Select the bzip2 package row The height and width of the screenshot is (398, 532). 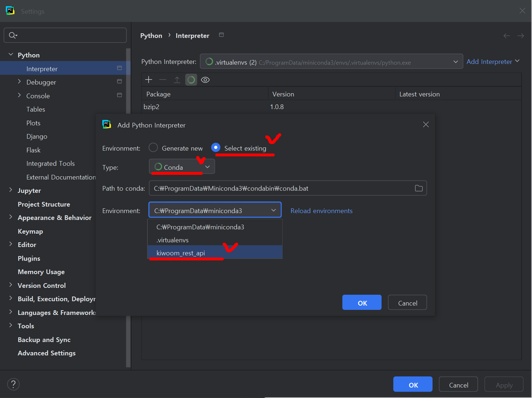point(331,107)
